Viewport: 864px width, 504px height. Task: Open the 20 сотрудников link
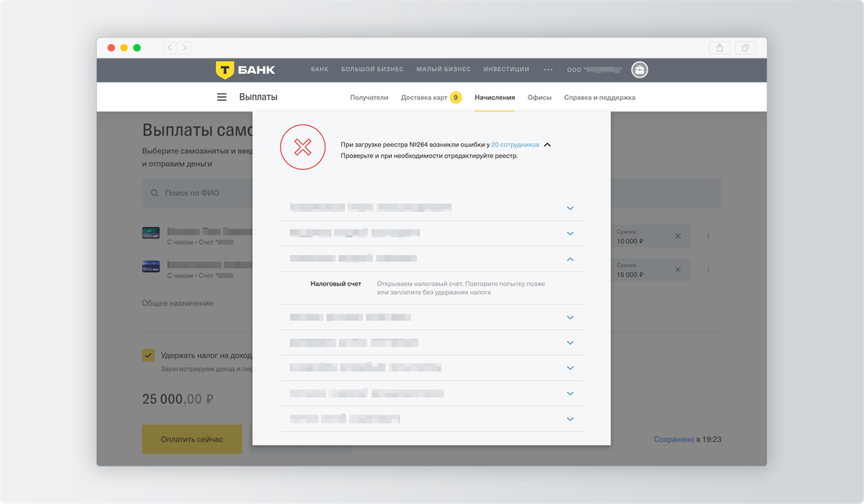click(515, 145)
